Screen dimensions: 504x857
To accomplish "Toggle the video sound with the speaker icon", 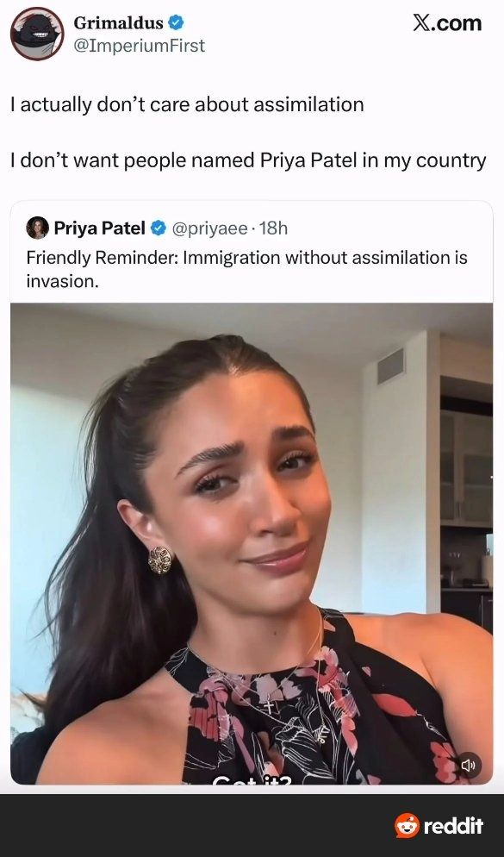I will 469,765.
